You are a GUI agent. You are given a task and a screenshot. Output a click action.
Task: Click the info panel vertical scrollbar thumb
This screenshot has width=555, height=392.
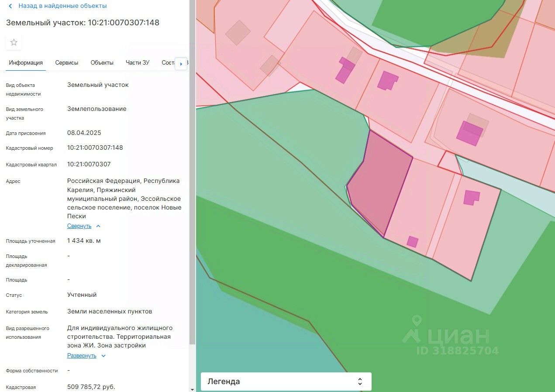[193, 172]
